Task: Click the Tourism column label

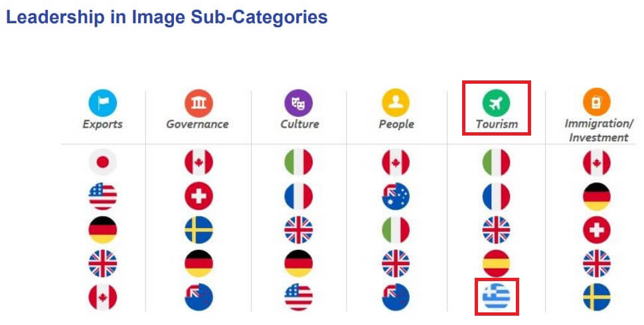Action: coord(496,124)
